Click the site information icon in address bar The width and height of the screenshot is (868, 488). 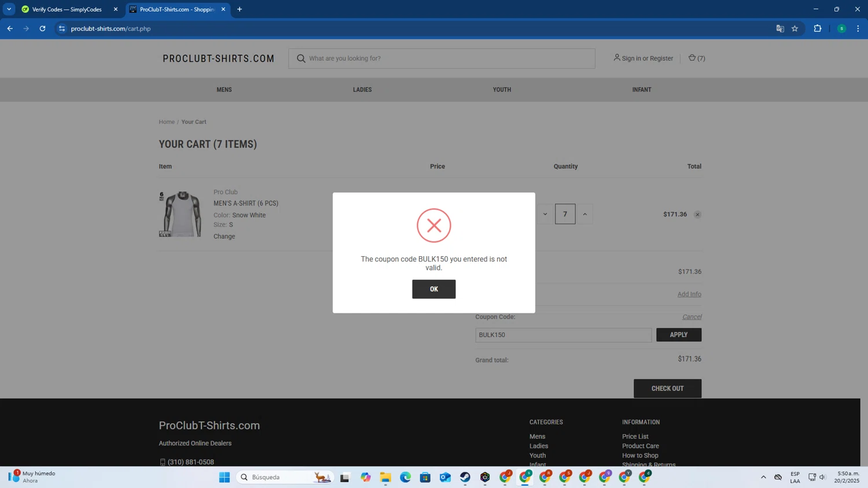pyautogui.click(x=62, y=28)
